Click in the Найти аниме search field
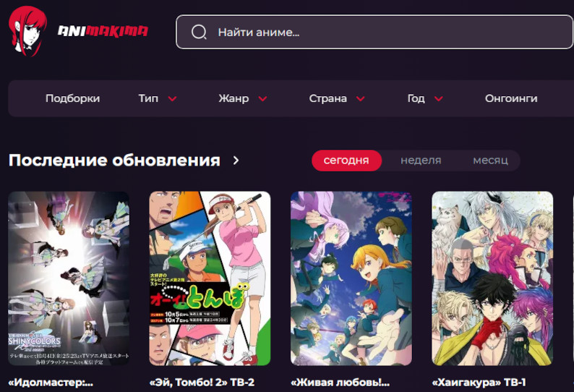 click(376, 33)
